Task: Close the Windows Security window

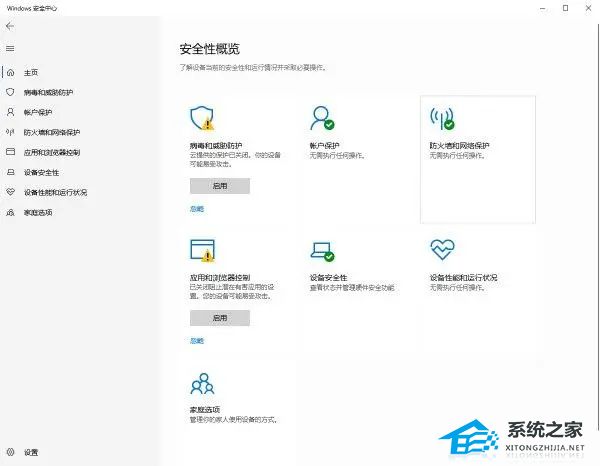Action: 589,8
